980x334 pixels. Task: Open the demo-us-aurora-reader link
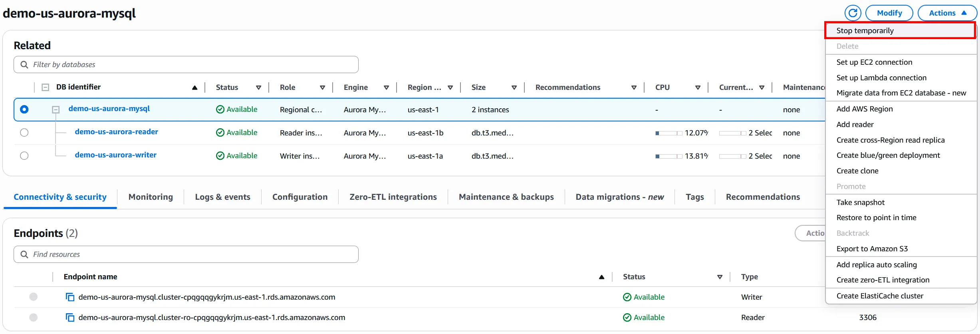(x=116, y=132)
